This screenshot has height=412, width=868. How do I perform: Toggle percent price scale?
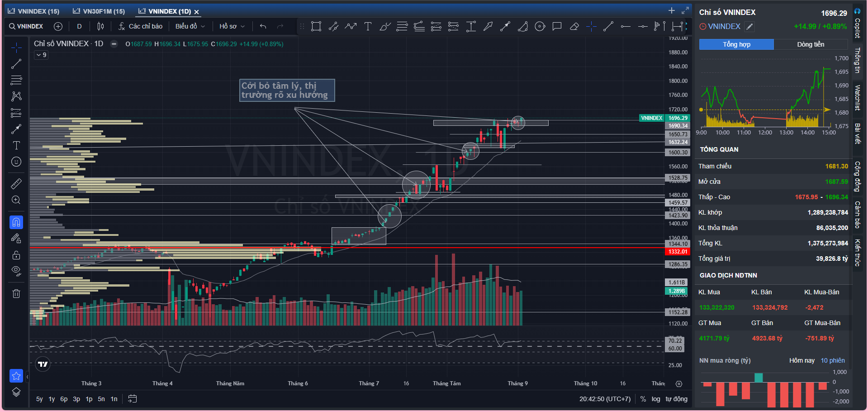coord(643,399)
